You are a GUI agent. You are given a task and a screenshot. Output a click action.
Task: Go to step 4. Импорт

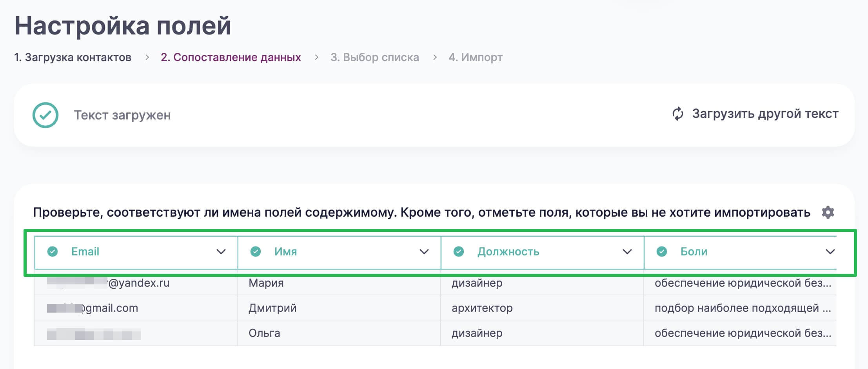476,57
